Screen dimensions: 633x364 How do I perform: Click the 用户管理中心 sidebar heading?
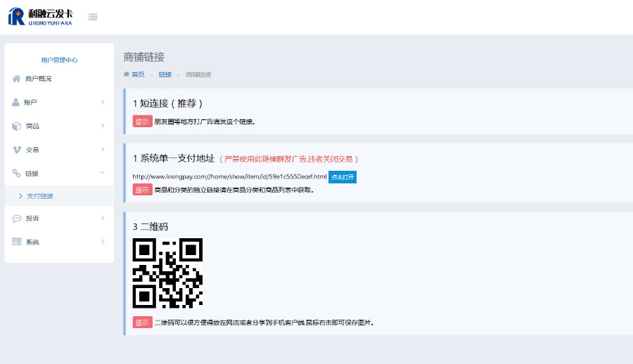coord(59,60)
